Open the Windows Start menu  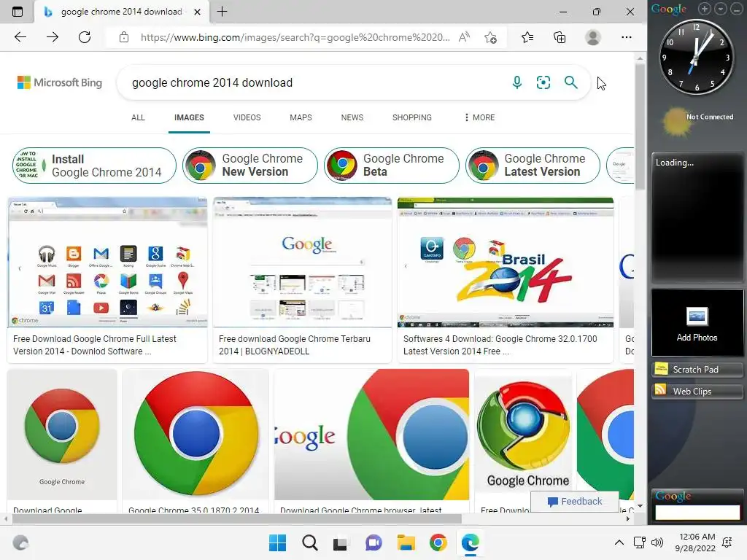point(277,542)
